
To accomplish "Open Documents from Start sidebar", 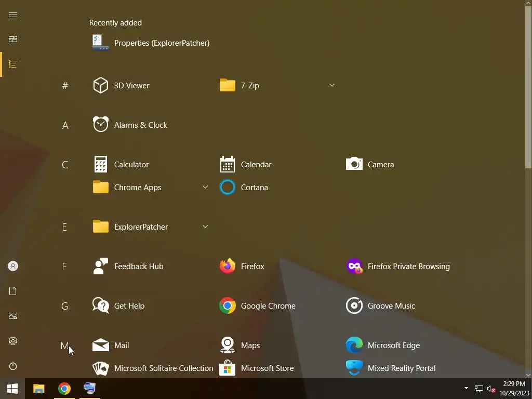I will coord(13,291).
